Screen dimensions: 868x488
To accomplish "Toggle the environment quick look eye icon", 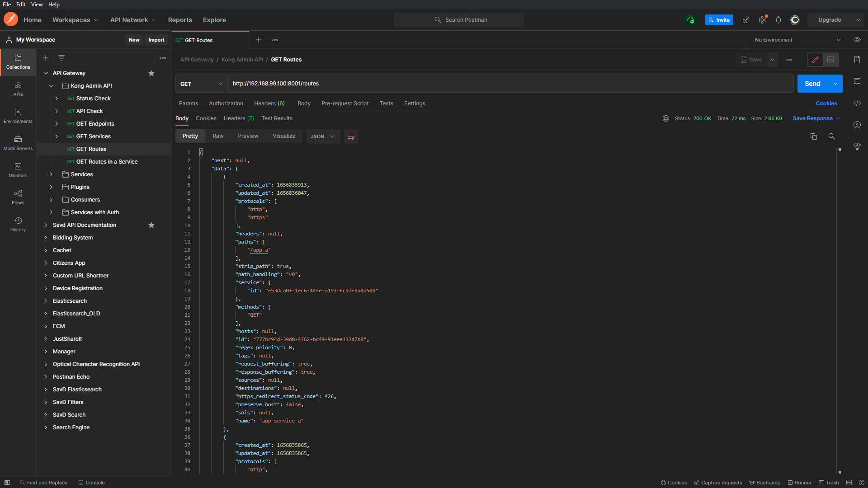I will (857, 40).
